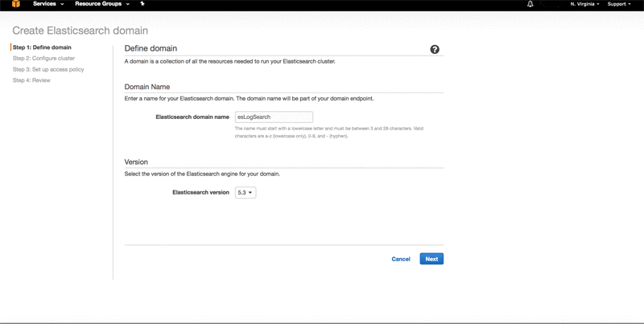Viewport: 644px width, 324px height.
Task: Click the 'Select the version' description text
Action: click(202, 174)
